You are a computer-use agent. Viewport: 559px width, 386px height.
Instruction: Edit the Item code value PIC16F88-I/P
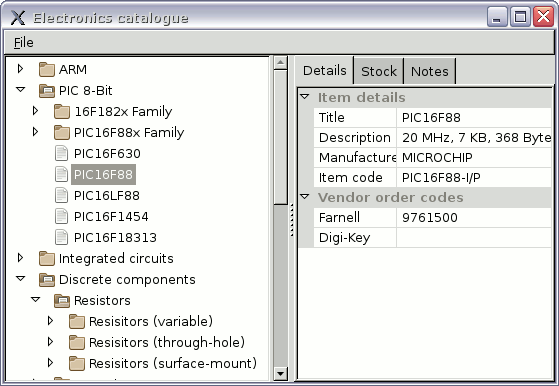pyautogui.click(x=474, y=177)
